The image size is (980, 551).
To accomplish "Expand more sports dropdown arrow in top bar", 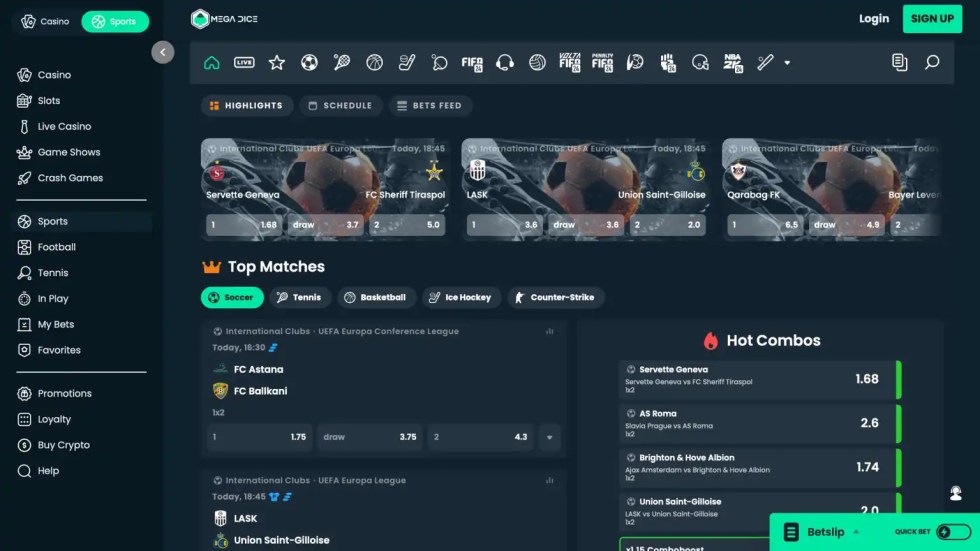I will tap(787, 62).
